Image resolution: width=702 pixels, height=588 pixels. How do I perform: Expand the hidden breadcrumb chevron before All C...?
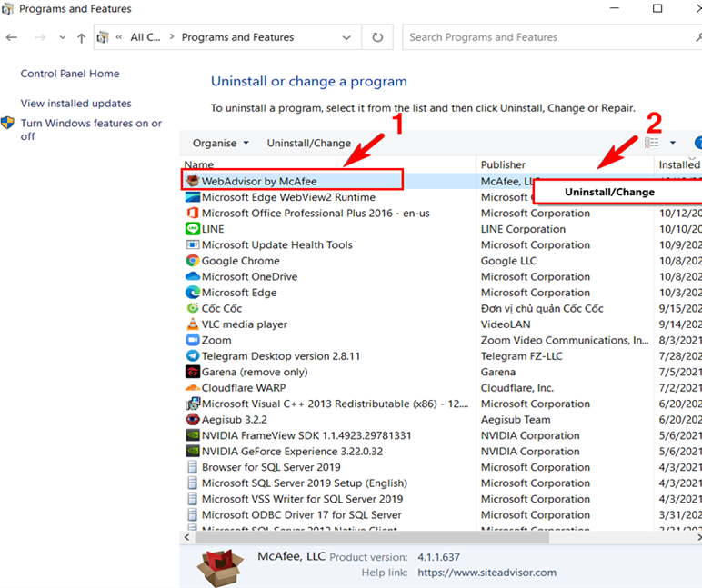118,37
